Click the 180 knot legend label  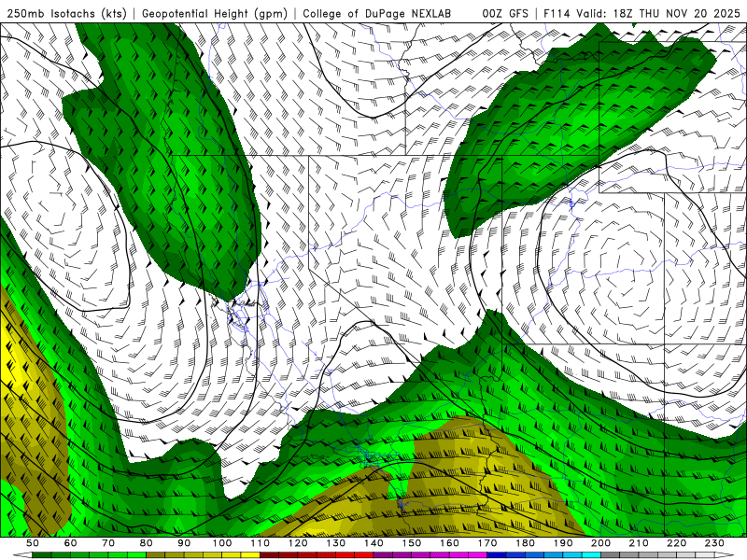525,543
